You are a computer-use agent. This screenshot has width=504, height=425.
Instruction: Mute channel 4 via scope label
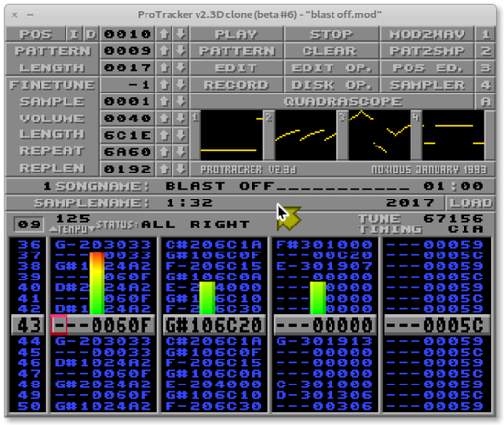416,118
